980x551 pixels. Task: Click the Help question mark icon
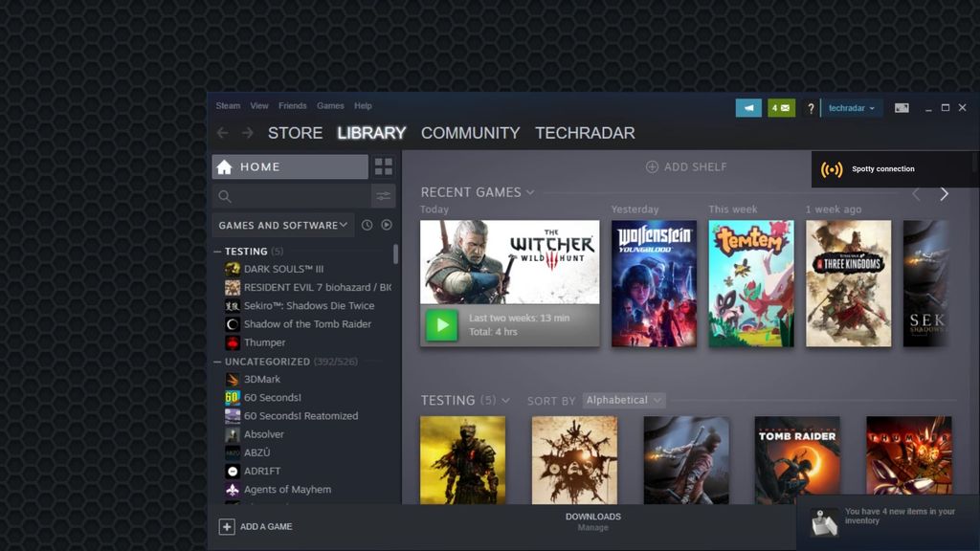(811, 108)
